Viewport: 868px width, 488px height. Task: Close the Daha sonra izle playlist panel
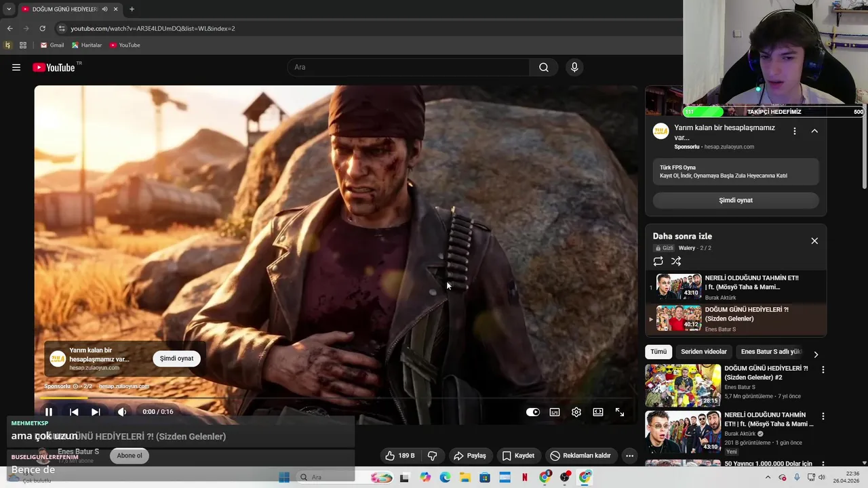click(814, 241)
